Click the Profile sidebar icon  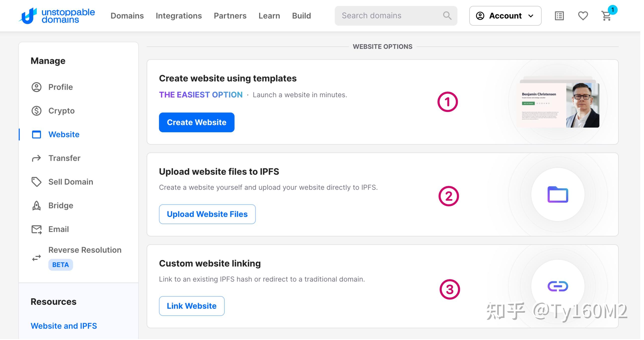tap(36, 87)
